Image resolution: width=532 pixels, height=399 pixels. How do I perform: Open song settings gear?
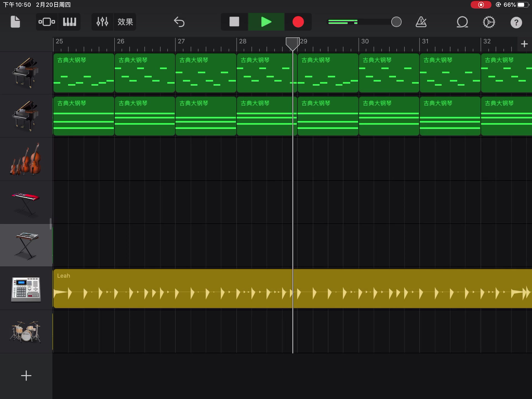pyautogui.click(x=489, y=22)
